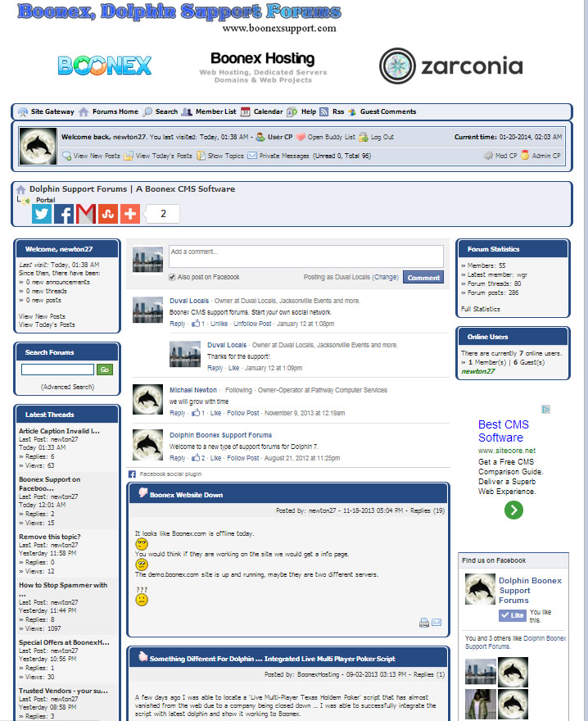Screen dimensions: 588x721
Task: Focus the Add a comment box
Action: [x=306, y=256]
